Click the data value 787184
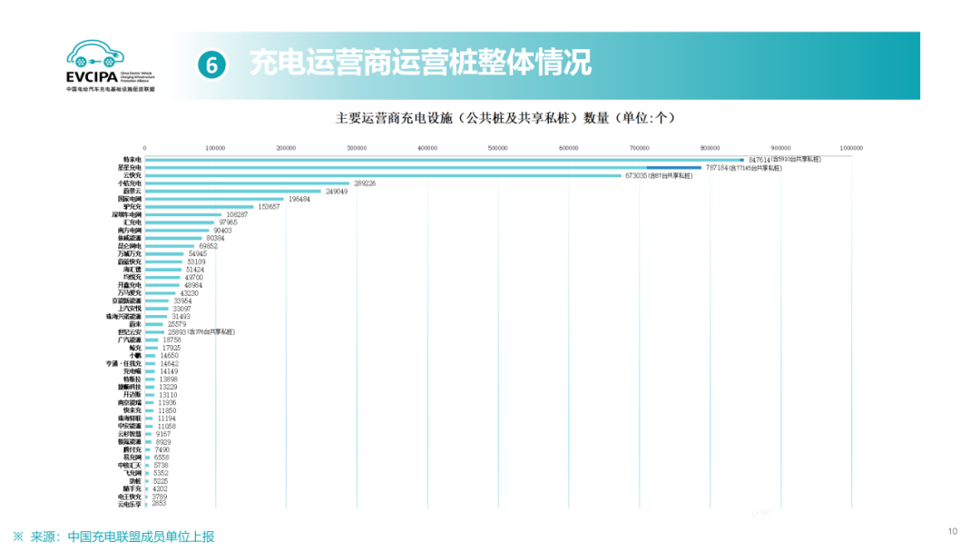This screenshot has width=980, height=552. tap(716, 168)
